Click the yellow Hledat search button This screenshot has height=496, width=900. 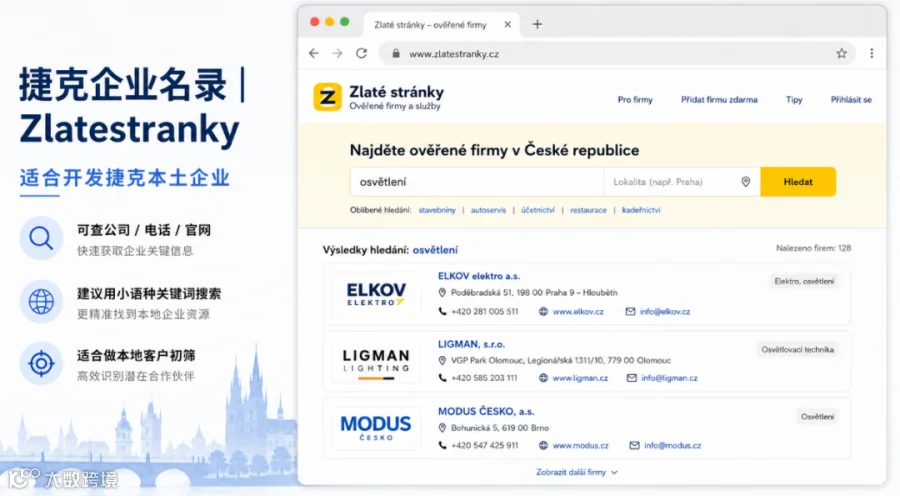tap(798, 182)
